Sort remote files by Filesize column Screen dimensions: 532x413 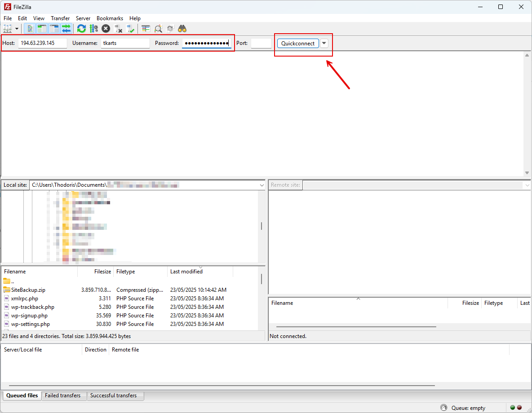pos(465,303)
